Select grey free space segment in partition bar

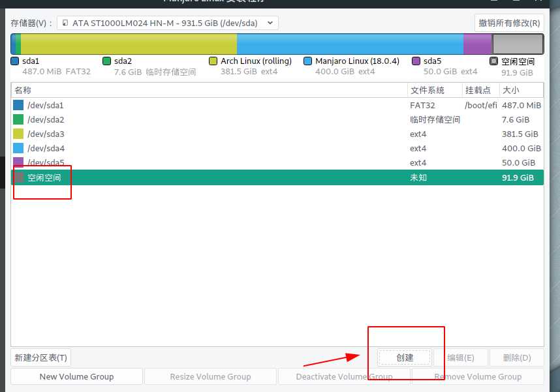tap(518, 44)
